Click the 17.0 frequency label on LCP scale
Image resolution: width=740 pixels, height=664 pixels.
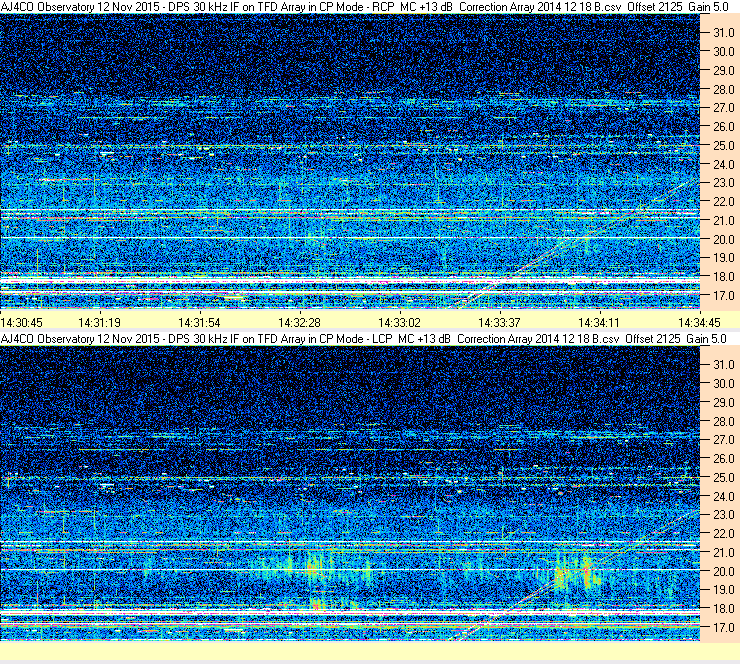coord(723,627)
